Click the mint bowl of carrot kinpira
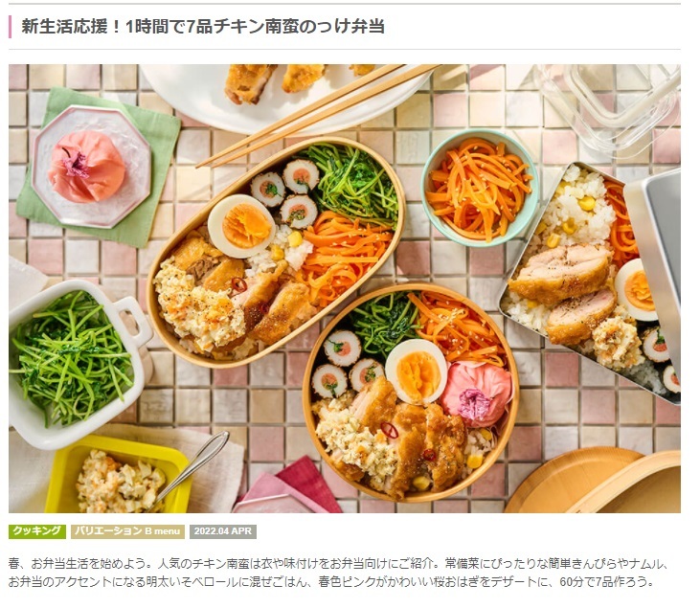Image resolution: width=700 pixels, height=608 pixels. tap(481, 188)
